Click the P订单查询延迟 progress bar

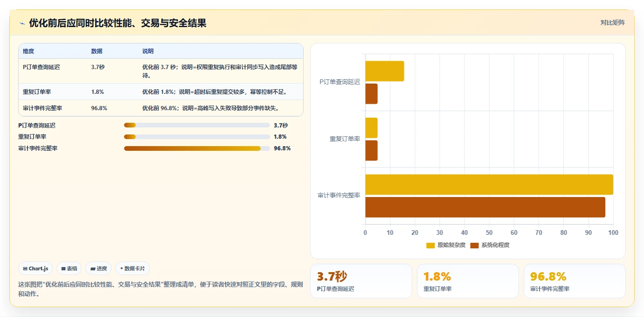tap(197, 125)
